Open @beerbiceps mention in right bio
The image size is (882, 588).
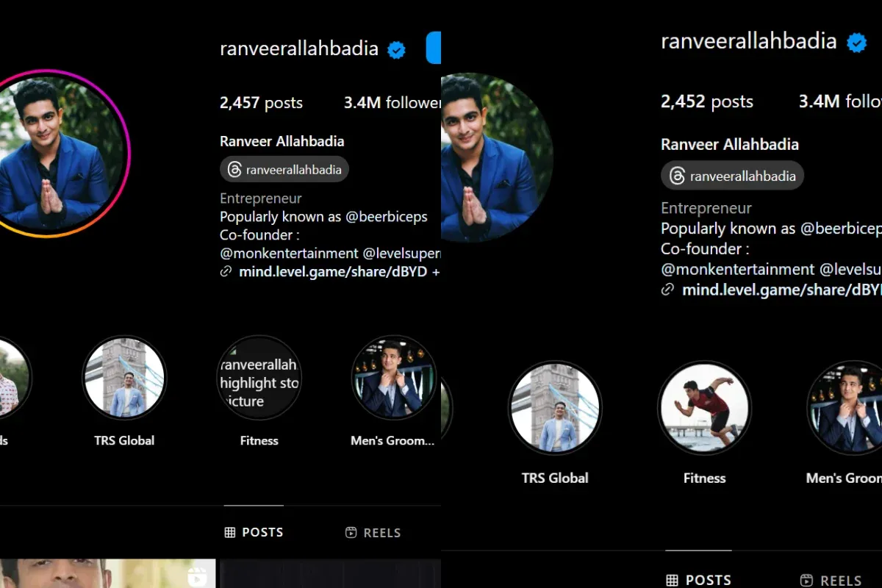841,229
